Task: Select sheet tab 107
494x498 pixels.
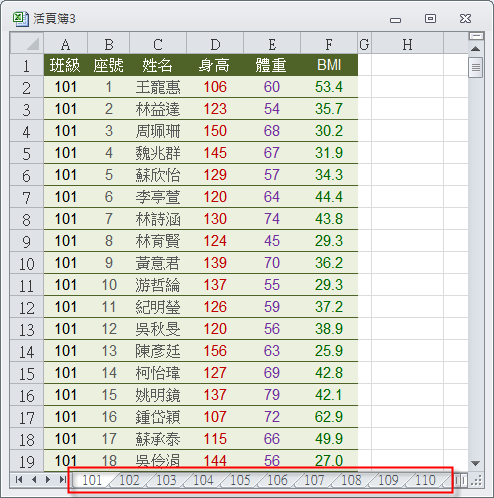Action: coord(314,480)
